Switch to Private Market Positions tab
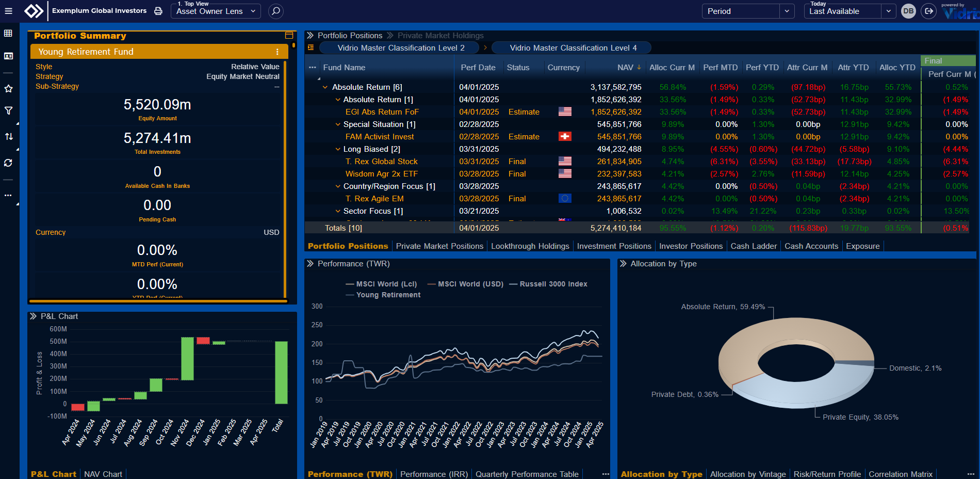Screen dimensions: 980x479 (x=439, y=246)
